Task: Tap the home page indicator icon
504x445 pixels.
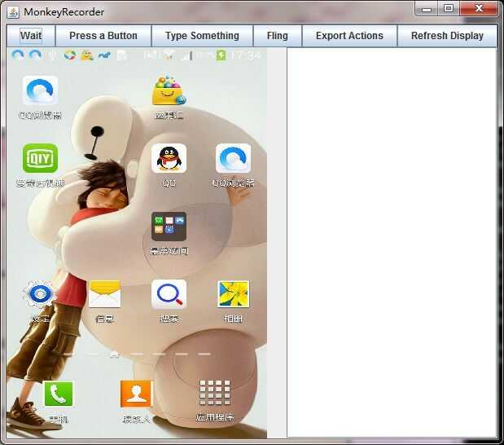Action: click(115, 355)
